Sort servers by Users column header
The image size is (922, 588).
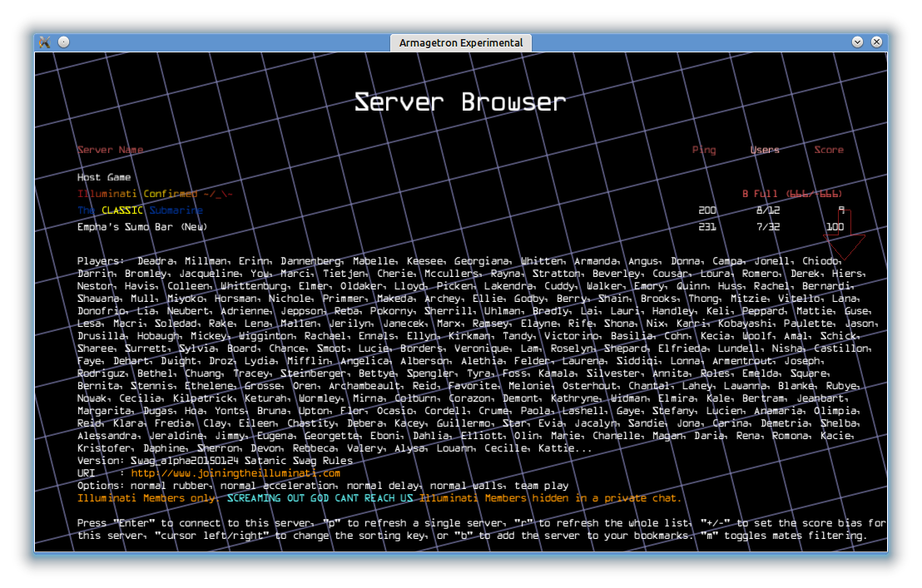pyautogui.click(x=765, y=151)
